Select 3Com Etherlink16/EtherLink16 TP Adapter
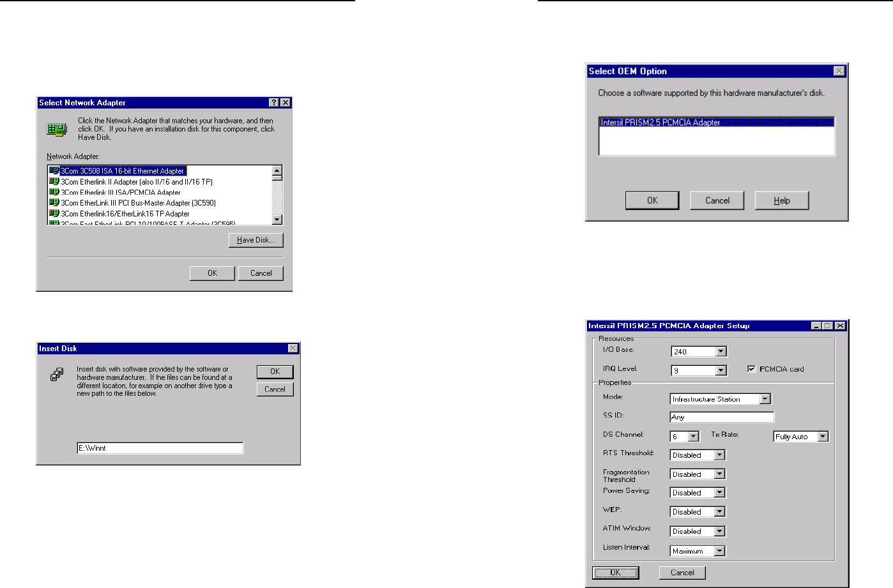893x588 pixels. pyautogui.click(x=119, y=214)
